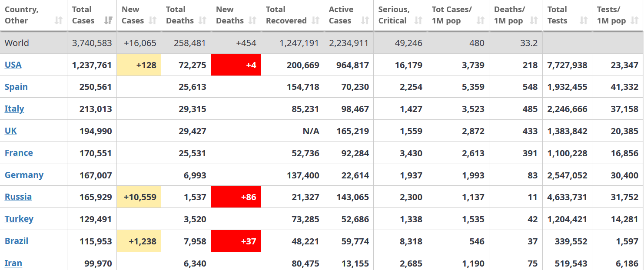Click World serious critical '49,246'
This screenshot has width=644, height=270.
coord(408,43)
